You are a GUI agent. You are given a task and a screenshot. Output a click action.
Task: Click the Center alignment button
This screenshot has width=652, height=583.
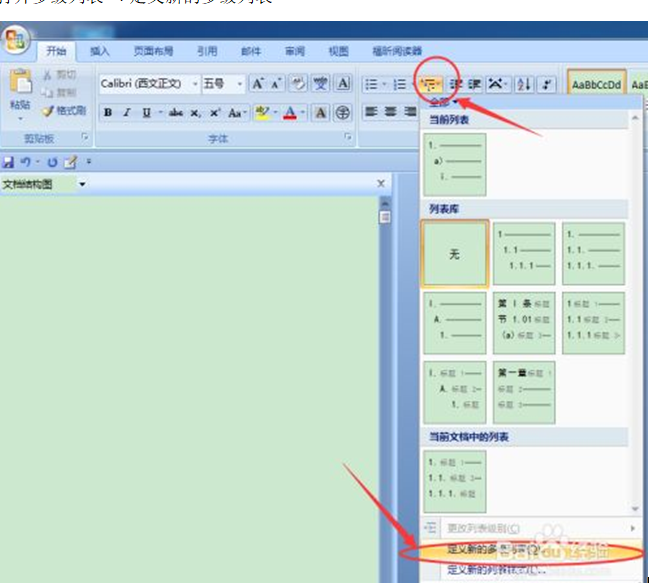click(x=390, y=111)
